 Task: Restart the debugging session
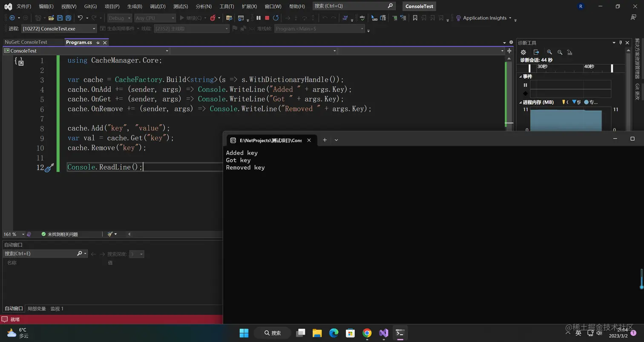(x=276, y=18)
